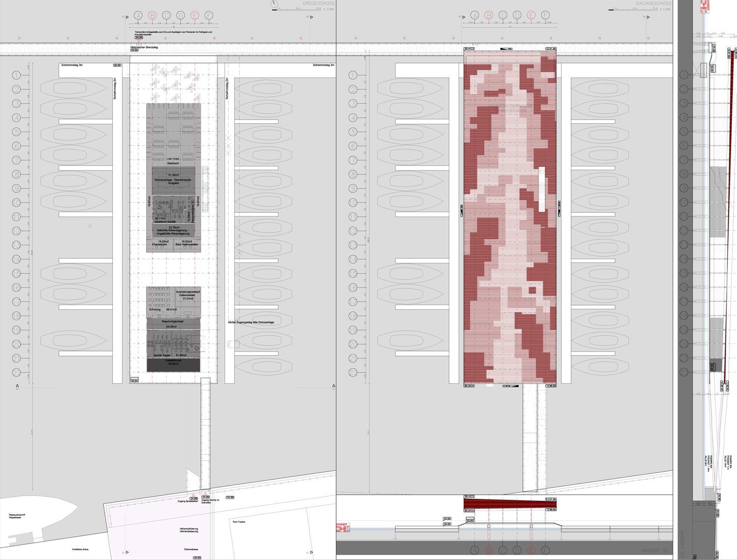Click the Twin-Towers site label
This screenshot has height=560, width=737.
pyautogui.click(x=239, y=522)
